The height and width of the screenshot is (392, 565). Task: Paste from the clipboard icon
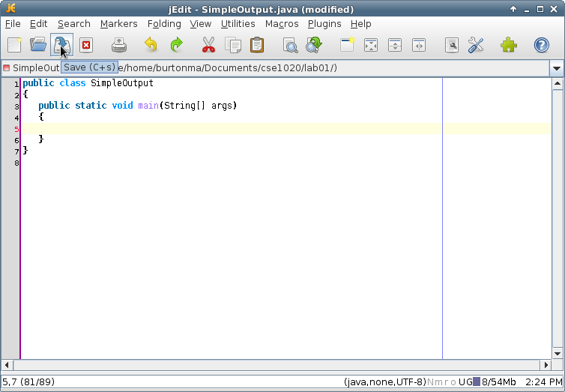click(x=257, y=45)
